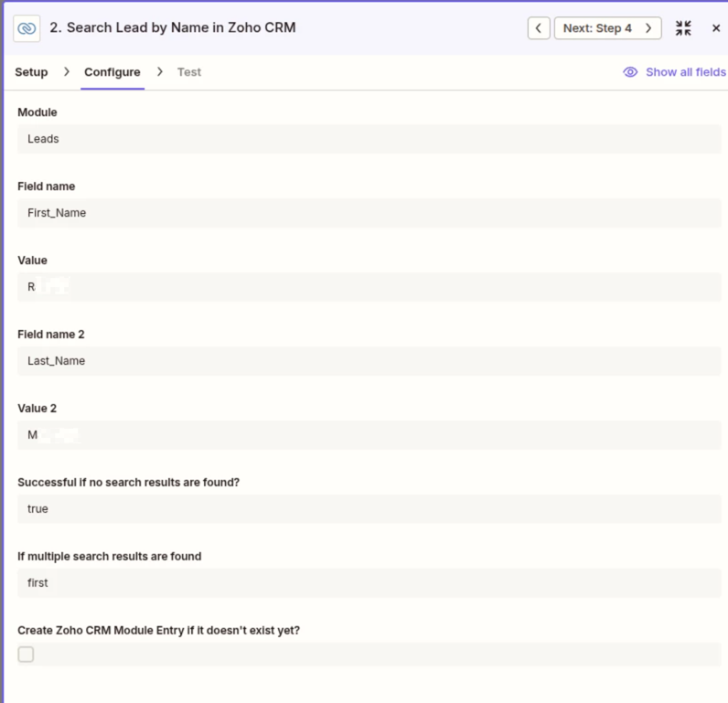Image resolution: width=728 pixels, height=703 pixels.
Task: Open multiple search results dropdown 'first'
Action: 369,583
